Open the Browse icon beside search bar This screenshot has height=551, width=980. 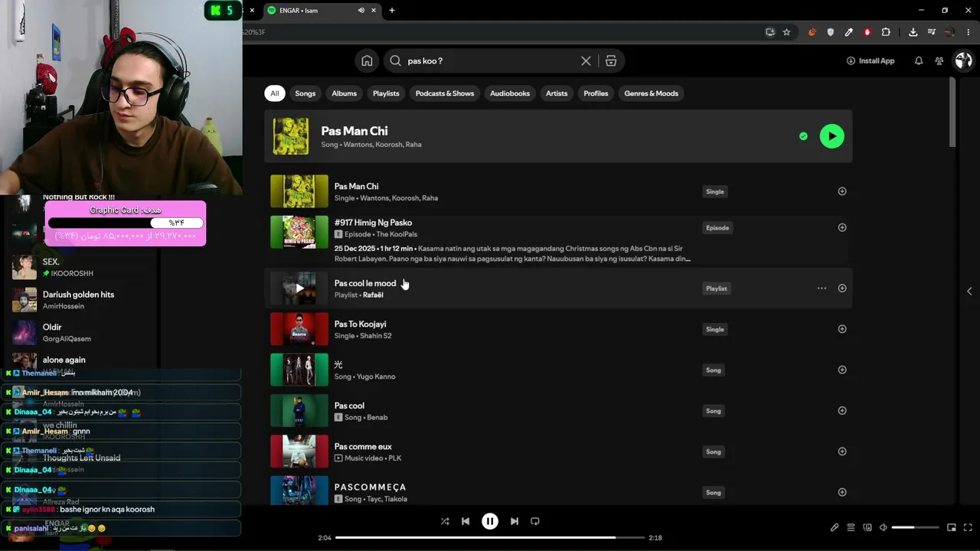coord(611,61)
